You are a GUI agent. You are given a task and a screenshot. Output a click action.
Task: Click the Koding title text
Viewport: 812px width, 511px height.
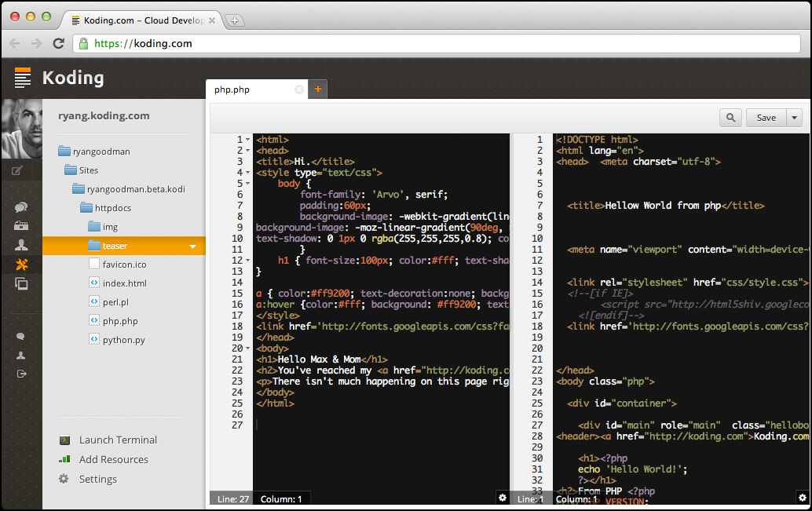click(73, 78)
